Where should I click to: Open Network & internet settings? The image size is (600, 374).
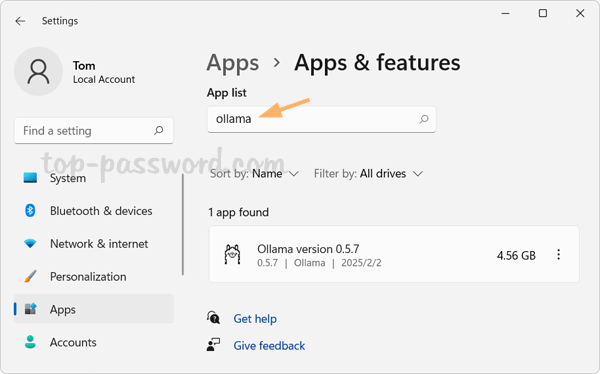click(x=94, y=244)
